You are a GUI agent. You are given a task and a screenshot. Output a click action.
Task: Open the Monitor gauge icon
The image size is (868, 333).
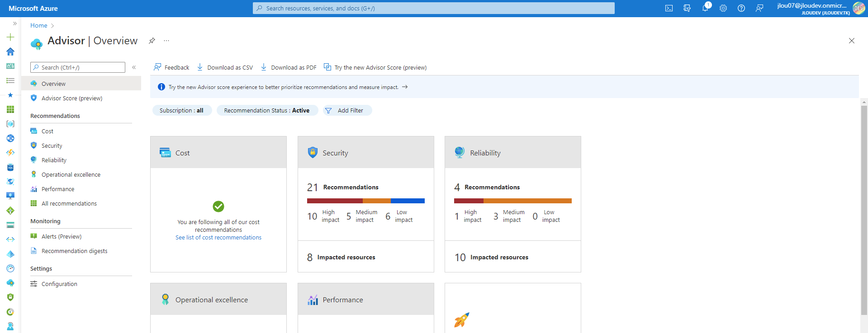pyautogui.click(x=10, y=268)
